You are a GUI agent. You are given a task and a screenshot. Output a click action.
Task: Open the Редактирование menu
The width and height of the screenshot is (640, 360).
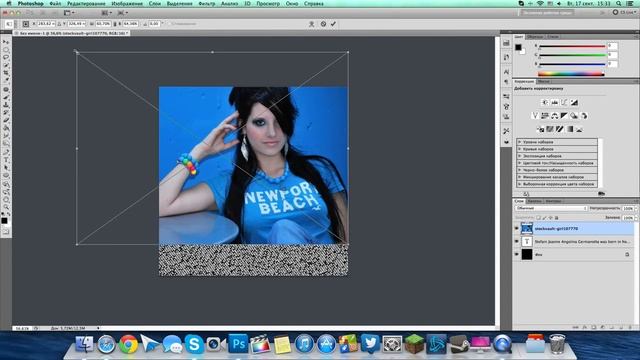[86, 4]
